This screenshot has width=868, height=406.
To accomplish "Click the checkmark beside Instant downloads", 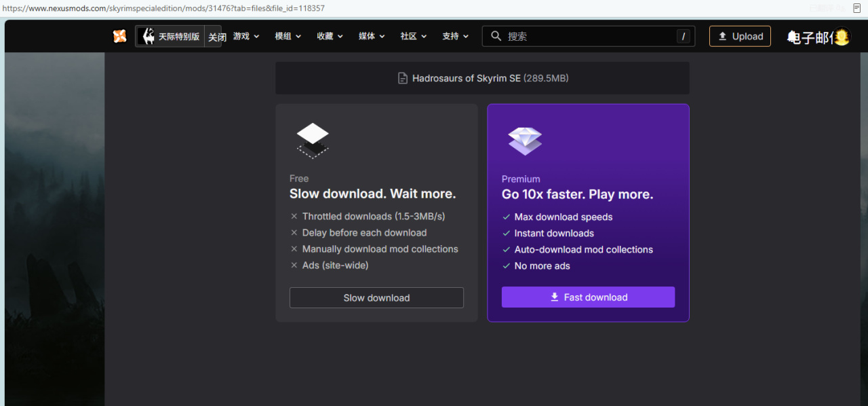I will point(506,234).
